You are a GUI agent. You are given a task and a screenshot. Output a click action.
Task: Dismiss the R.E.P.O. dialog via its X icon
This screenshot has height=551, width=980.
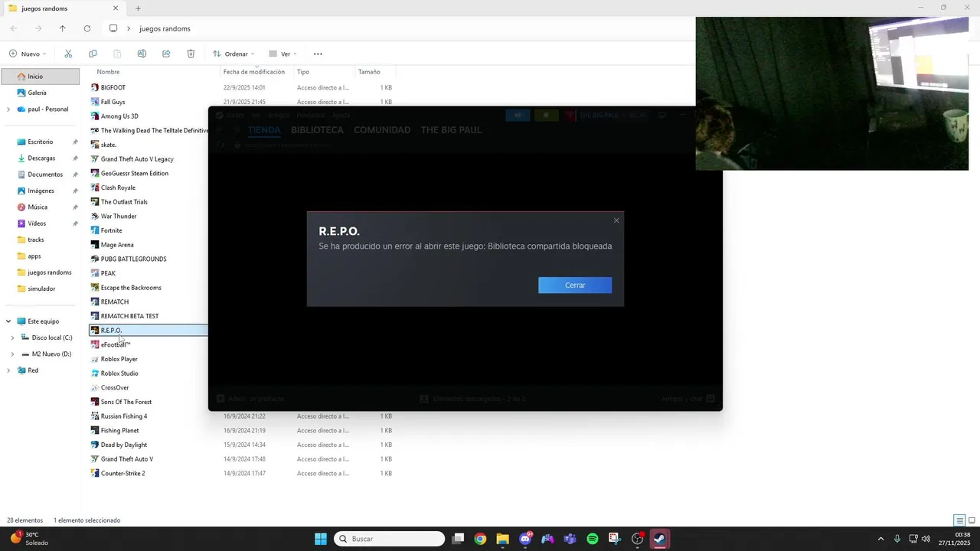(x=616, y=220)
